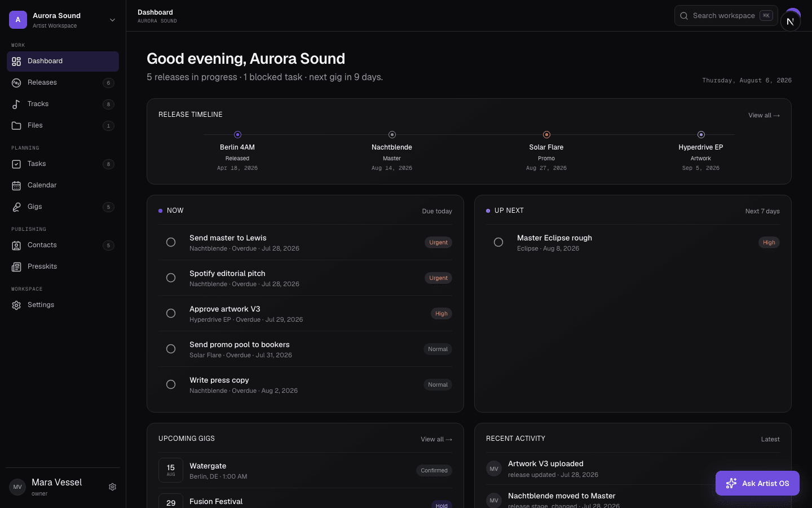Click the Releases count badge 6

[x=109, y=83]
